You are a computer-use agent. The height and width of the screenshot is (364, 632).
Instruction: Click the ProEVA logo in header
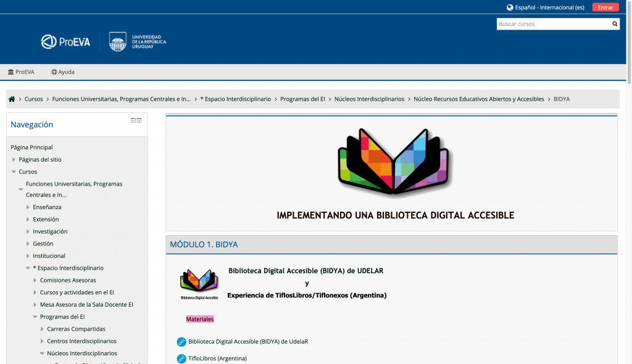coord(65,42)
